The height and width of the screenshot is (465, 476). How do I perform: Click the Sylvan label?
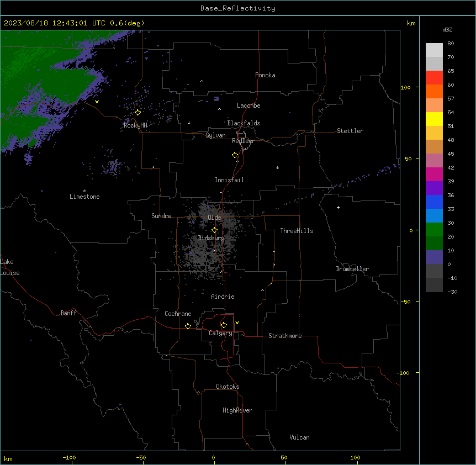pyautogui.click(x=215, y=135)
